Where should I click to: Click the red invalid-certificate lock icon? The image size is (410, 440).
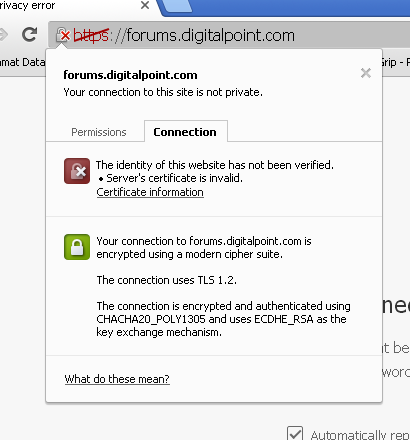pos(77,171)
